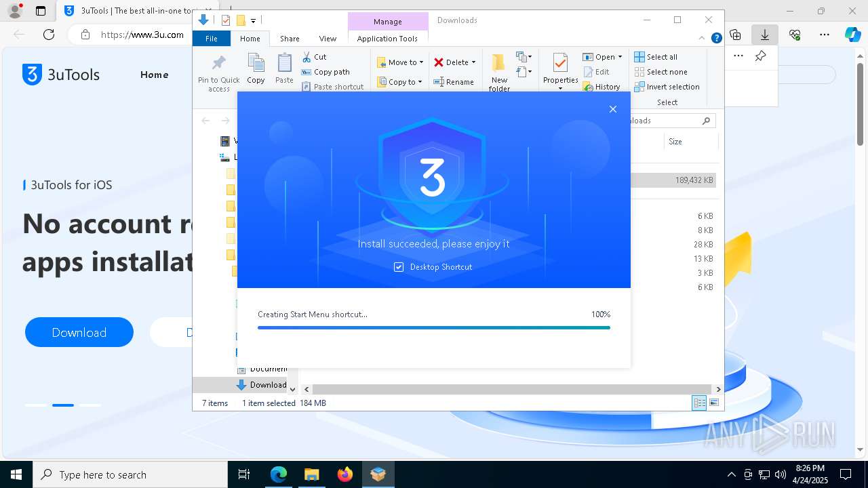Image resolution: width=868 pixels, height=488 pixels.
Task: Click the Edge Collections icon
Action: click(x=736, y=35)
